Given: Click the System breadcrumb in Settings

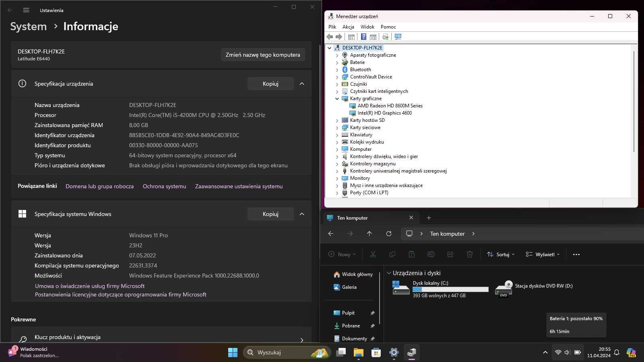Looking at the screenshot, I should [28, 26].
